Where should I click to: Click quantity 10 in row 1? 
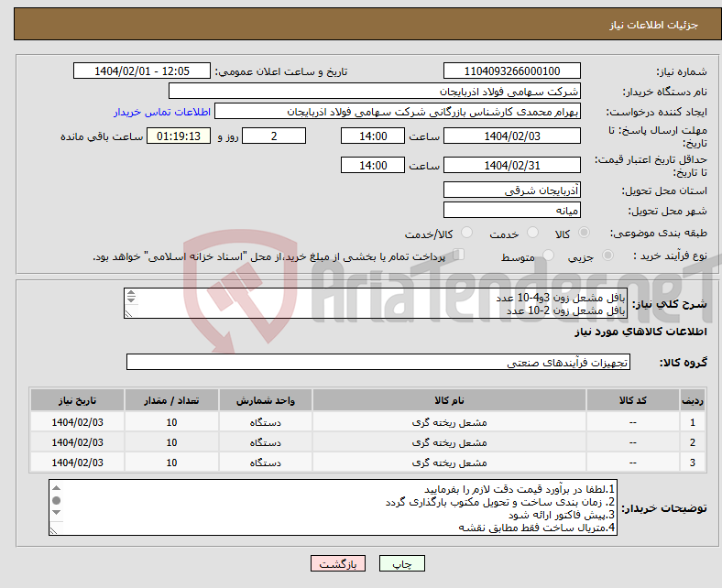click(171, 422)
